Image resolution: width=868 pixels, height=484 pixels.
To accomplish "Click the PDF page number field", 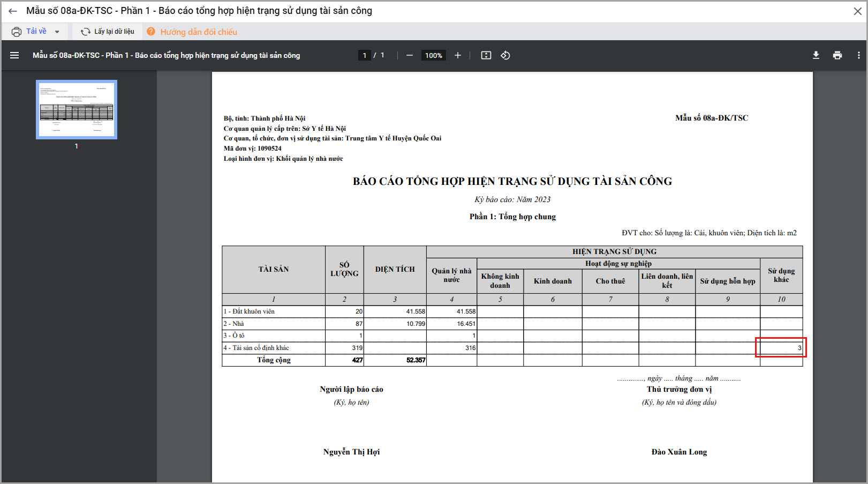I will (x=365, y=55).
